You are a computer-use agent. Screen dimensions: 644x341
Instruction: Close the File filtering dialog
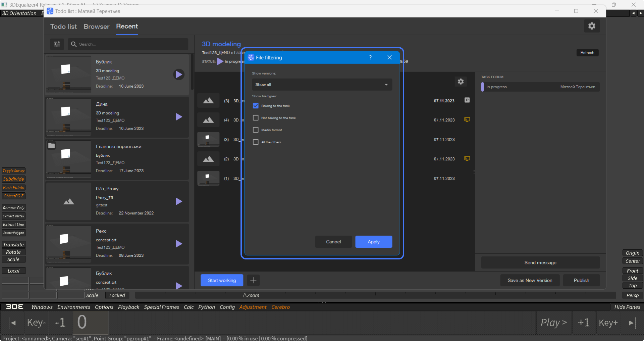(x=389, y=57)
